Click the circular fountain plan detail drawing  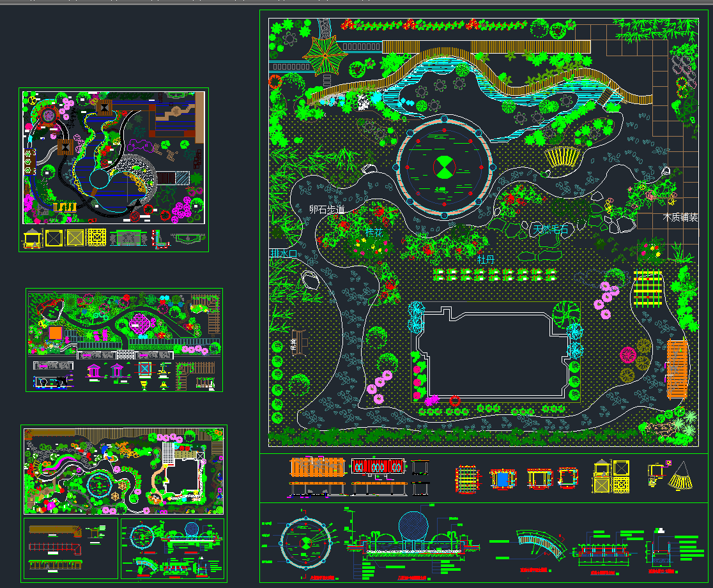pyautogui.click(x=305, y=544)
